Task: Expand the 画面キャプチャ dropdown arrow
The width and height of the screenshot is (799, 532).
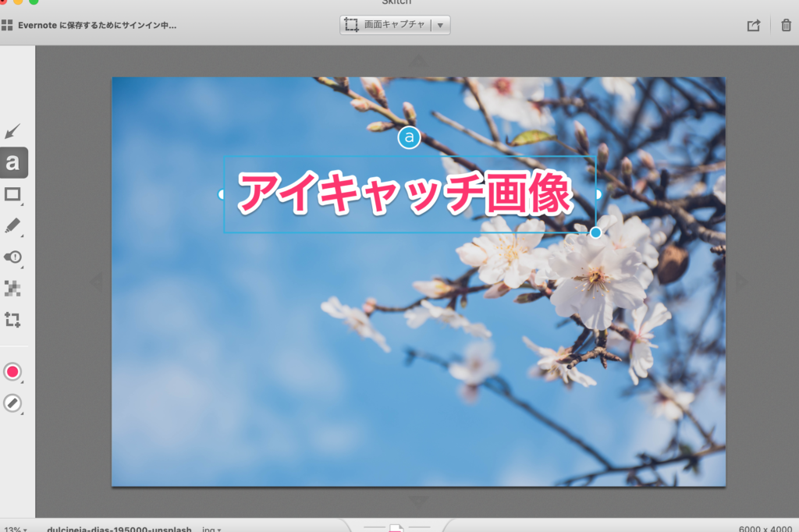Action: click(440, 25)
